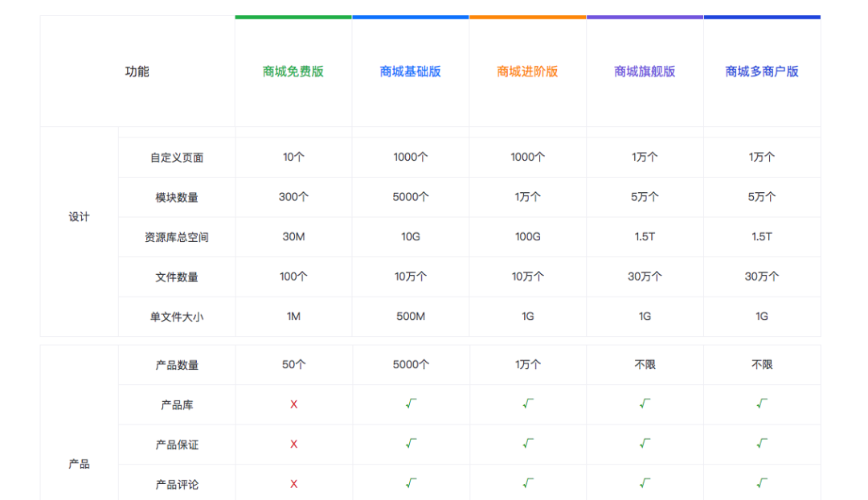Click the 自定义页面 value cell showing 1万个
The height and width of the screenshot is (500, 868).
[645, 157]
